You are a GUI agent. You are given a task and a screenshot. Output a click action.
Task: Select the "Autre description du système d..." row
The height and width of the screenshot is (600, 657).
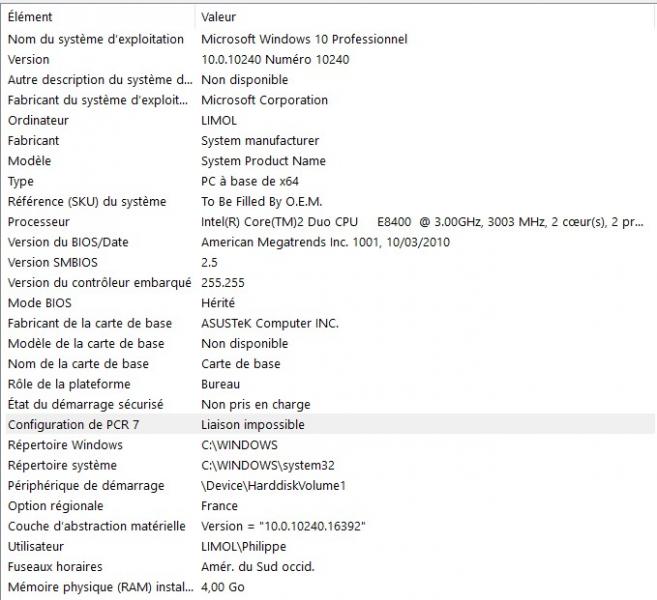(330, 80)
